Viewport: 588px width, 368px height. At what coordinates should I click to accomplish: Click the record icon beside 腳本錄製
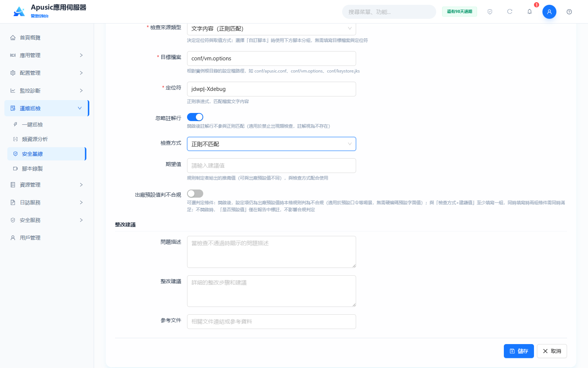[15, 169]
